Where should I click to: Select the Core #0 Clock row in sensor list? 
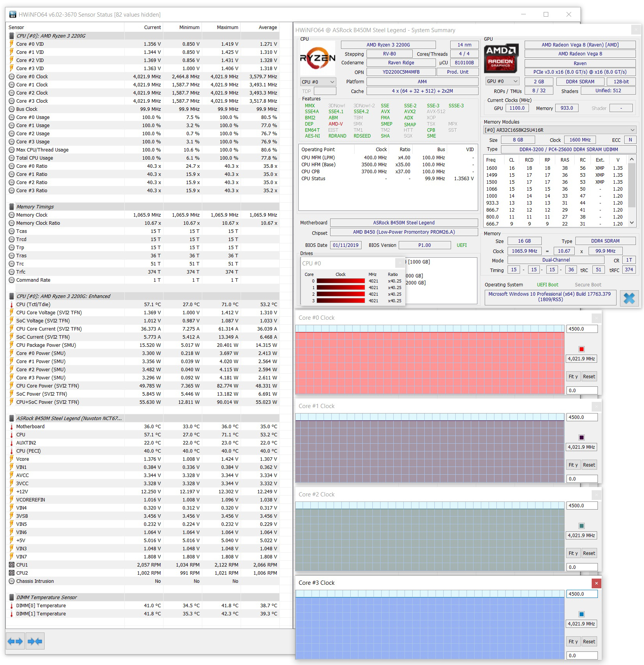pyautogui.click(x=143, y=76)
